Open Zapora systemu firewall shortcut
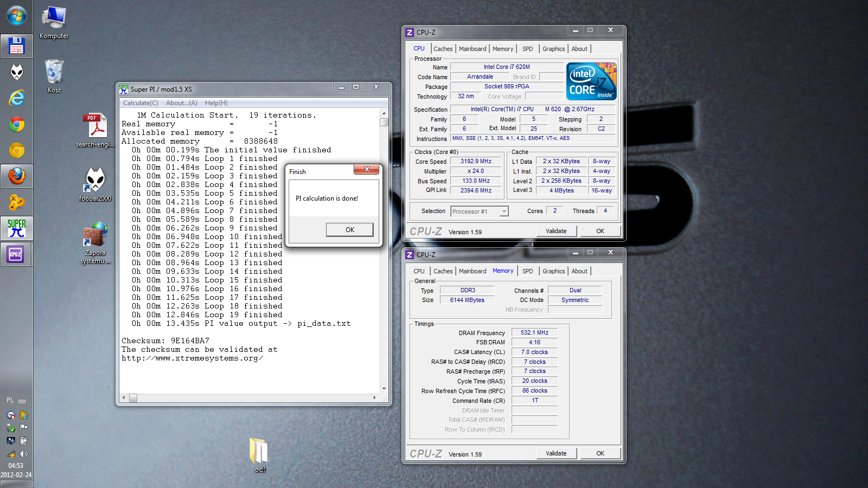The image size is (868, 488). point(95,242)
